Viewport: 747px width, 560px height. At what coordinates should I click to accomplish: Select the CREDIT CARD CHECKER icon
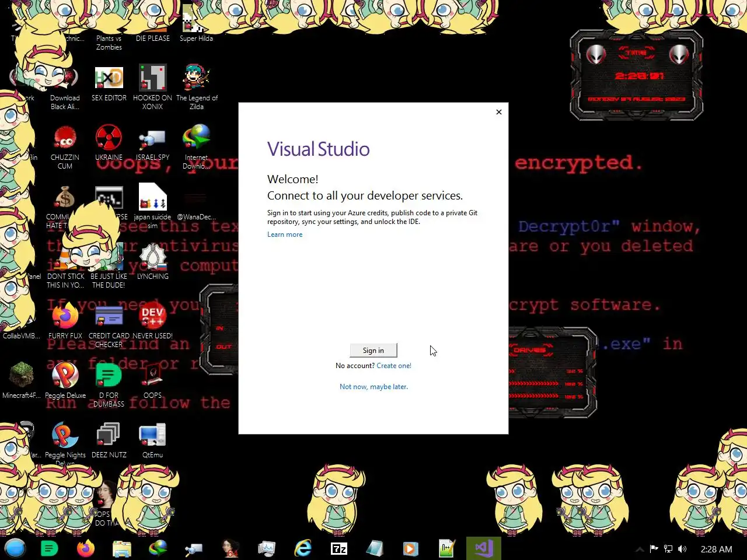(x=109, y=325)
